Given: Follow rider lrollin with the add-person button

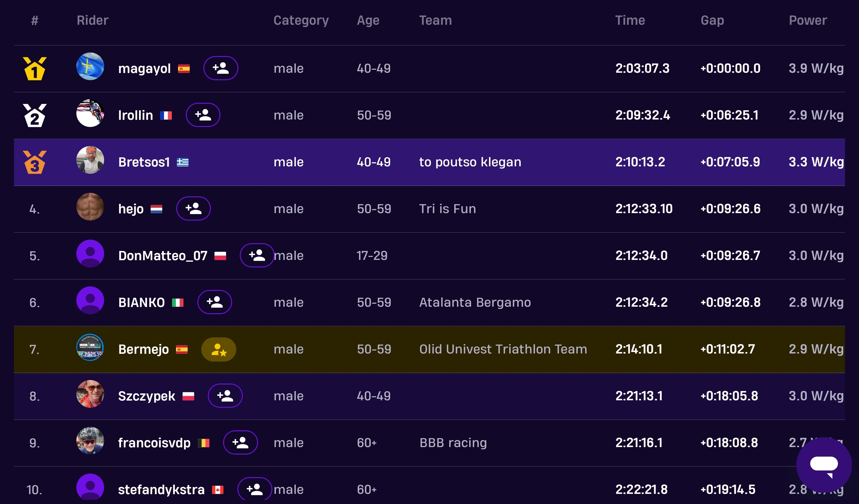Looking at the screenshot, I should point(203,115).
